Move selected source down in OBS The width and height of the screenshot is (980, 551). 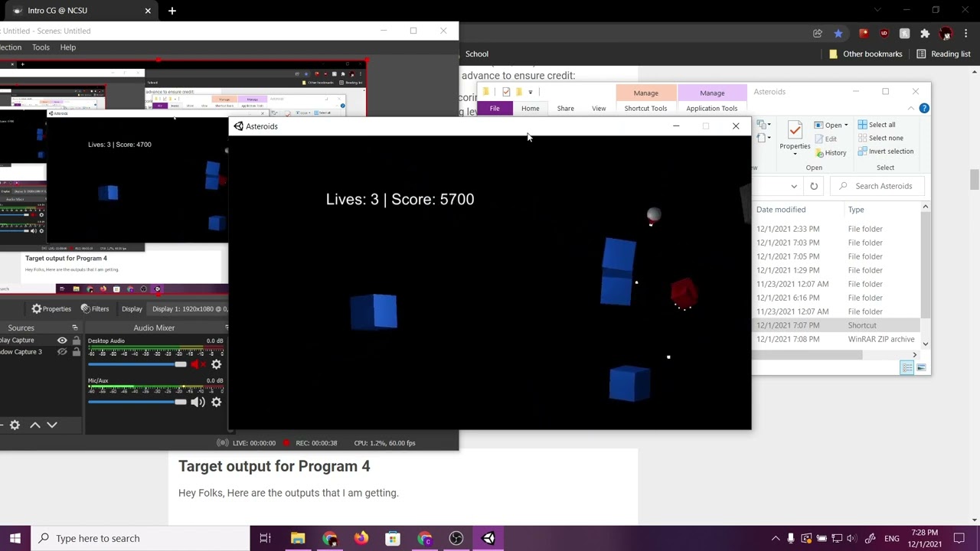coord(52,425)
